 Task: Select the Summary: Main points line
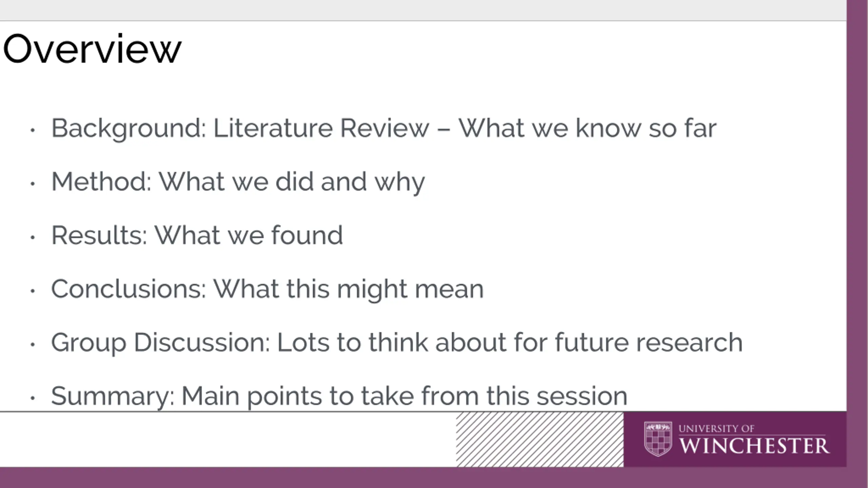click(x=339, y=396)
